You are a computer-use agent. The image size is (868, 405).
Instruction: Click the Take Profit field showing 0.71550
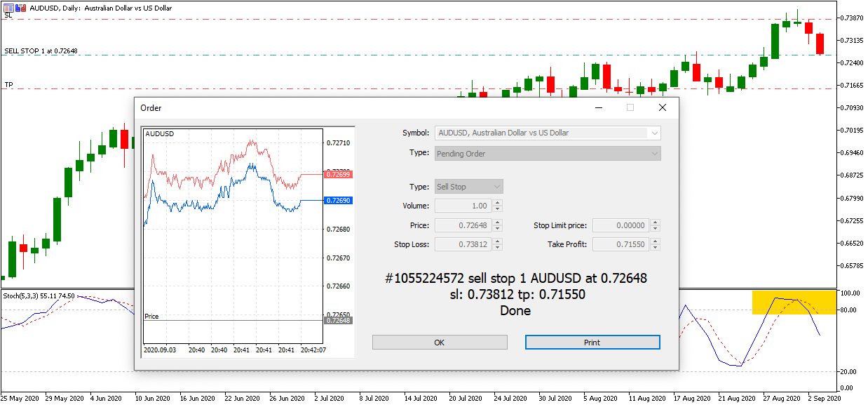(x=621, y=244)
